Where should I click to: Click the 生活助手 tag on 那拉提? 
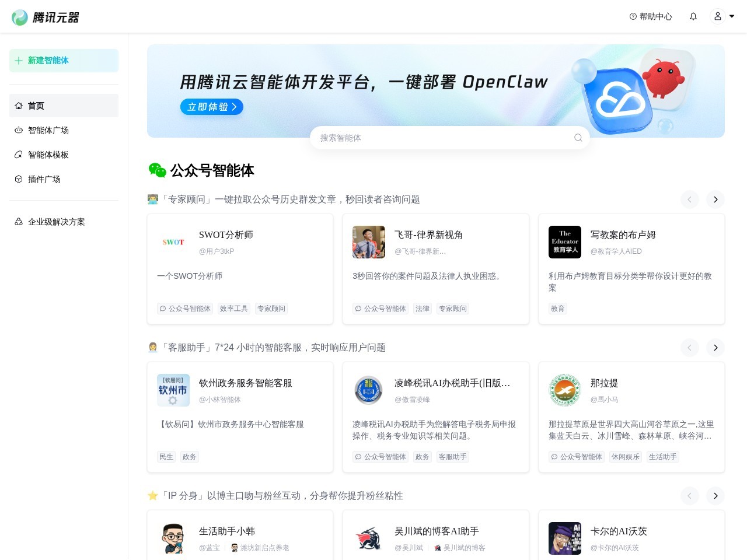(x=663, y=457)
